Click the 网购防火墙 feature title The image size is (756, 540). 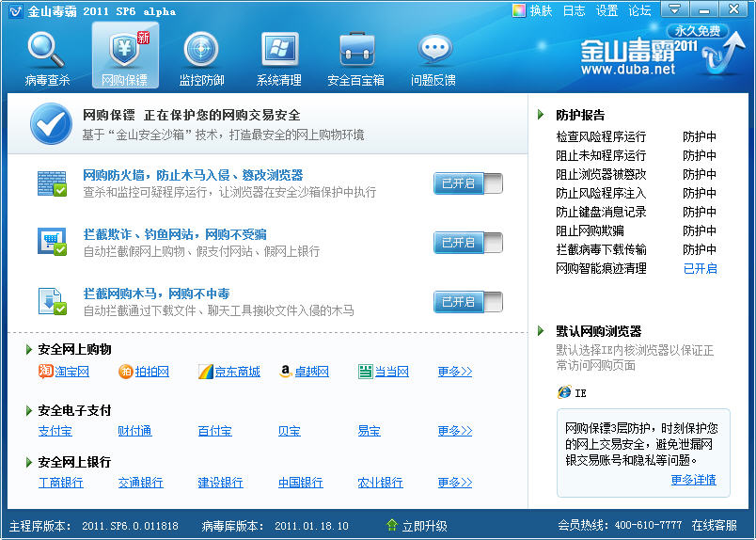point(193,175)
